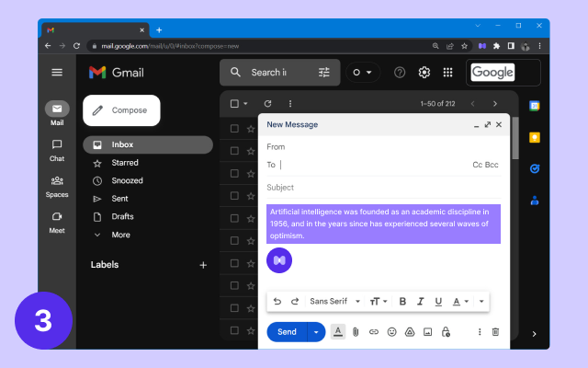Star the last visible email row
This screenshot has width=588, height=368.
(x=251, y=331)
